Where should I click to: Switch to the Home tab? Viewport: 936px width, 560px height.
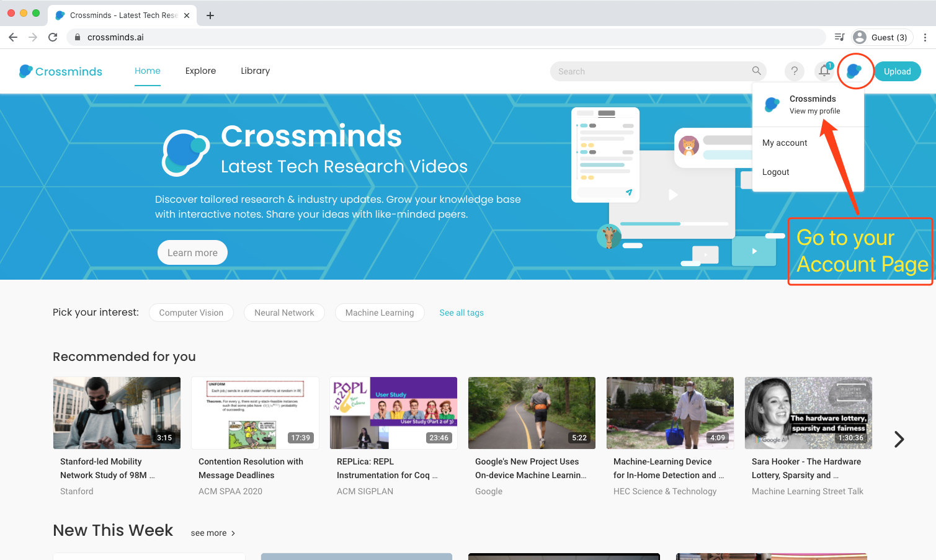[x=148, y=71]
